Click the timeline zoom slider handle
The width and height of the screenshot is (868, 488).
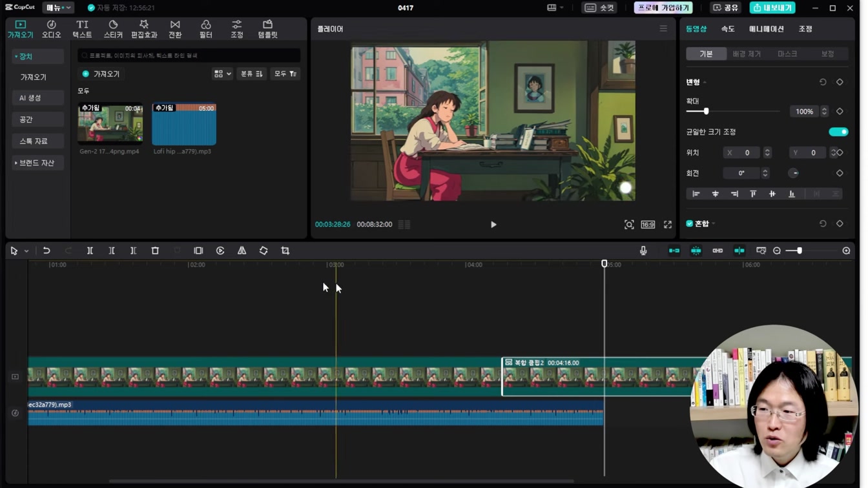pos(799,250)
